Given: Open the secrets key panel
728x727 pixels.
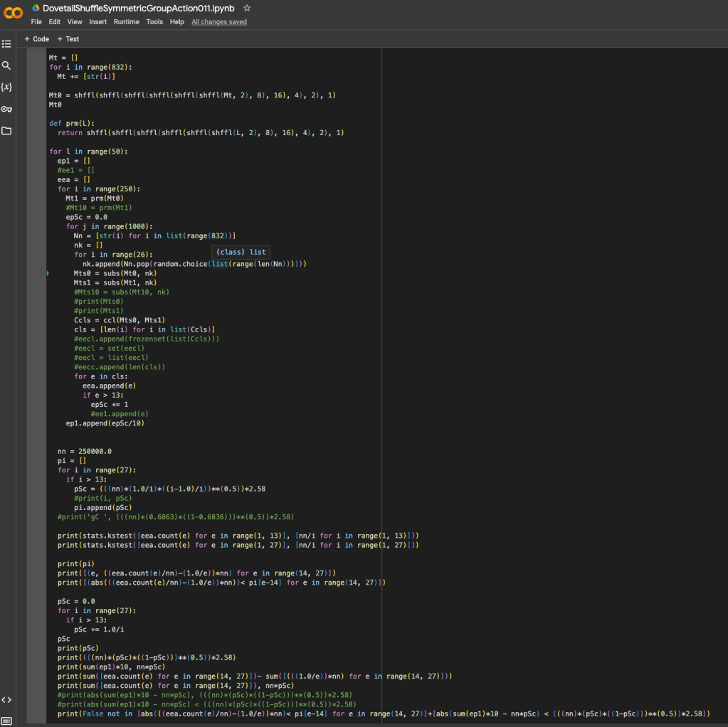Looking at the screenshot, I should [x=6, y=109].
